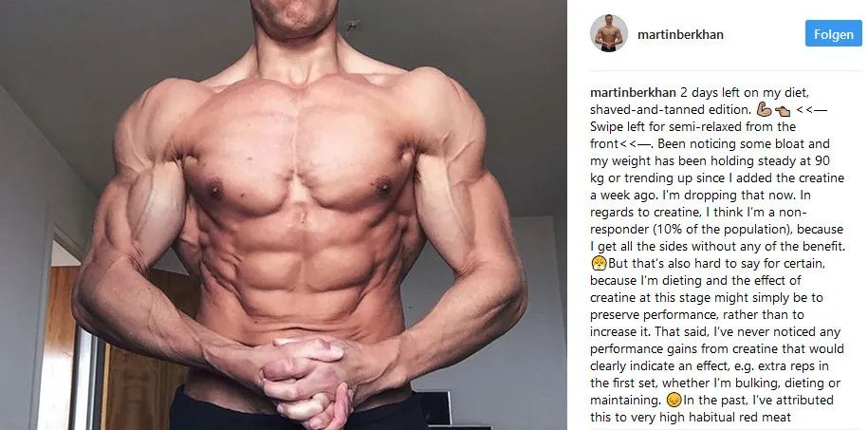Click the Folgen follow button
The width and height of the screenshot is (868, 430).
pyautogui.click(x=833, y=34)
